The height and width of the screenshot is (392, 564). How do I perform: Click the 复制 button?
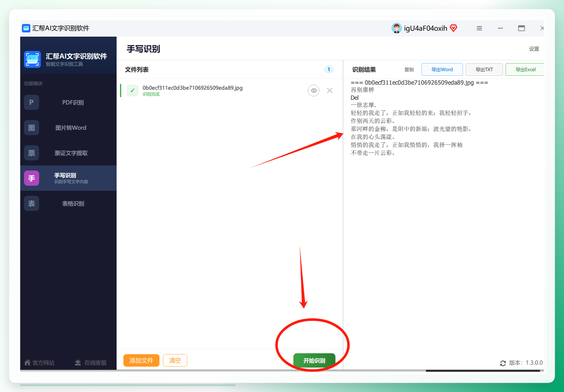[409, 69]
